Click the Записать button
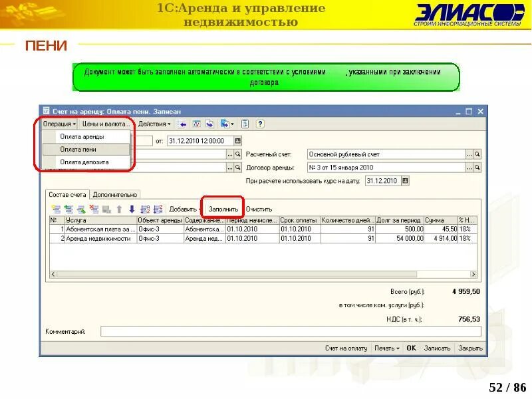Image resolution: width=532 pixels, height=399 pixels. pos(437,348)
